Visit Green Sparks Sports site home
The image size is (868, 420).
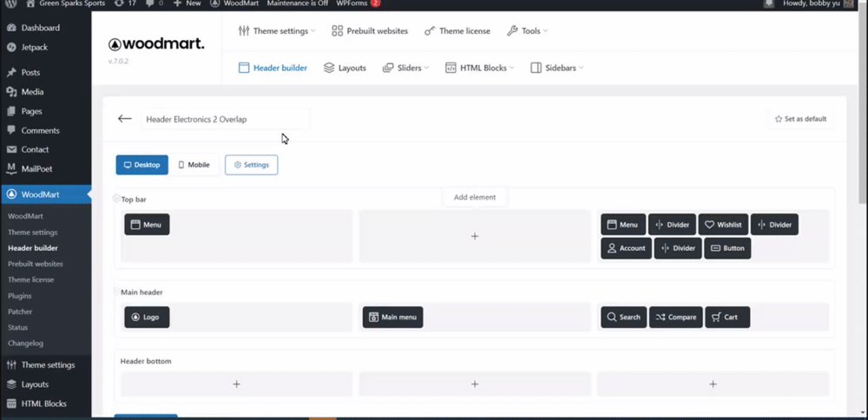pos(65,3)
